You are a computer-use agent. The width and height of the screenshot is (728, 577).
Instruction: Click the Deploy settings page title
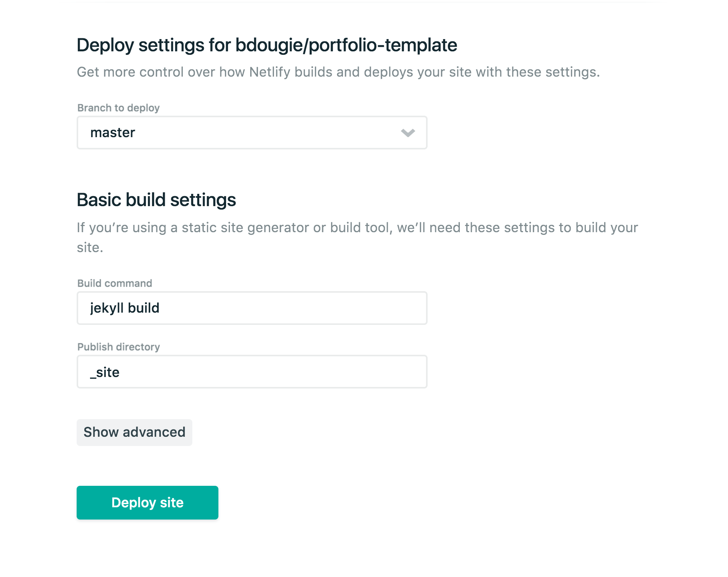(267, 45)
